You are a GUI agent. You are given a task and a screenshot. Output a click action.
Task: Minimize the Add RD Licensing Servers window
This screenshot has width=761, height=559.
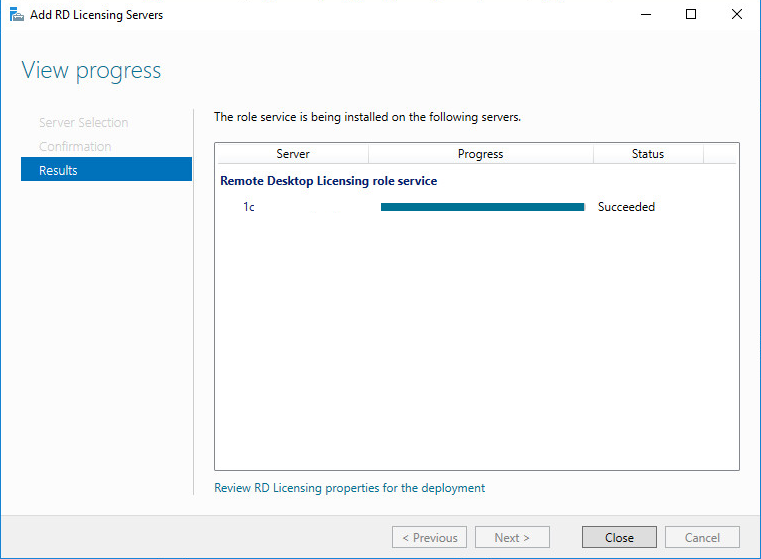coord(645,15)
